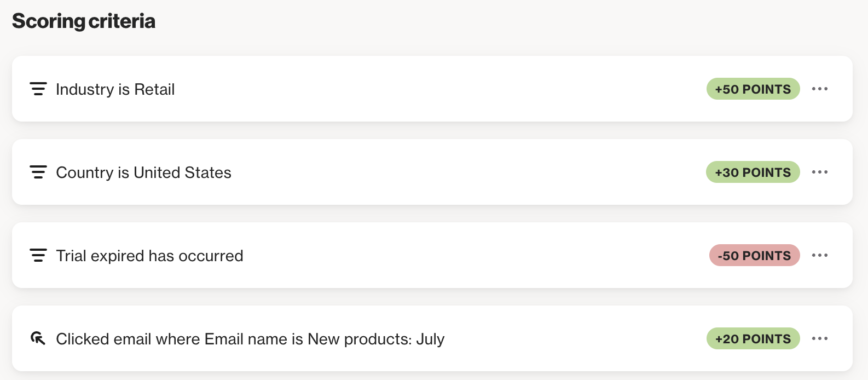Open three-dot menu for Industry is Retail
The image size is (868, 380).
pyautogui.click(x=819, y=89)
